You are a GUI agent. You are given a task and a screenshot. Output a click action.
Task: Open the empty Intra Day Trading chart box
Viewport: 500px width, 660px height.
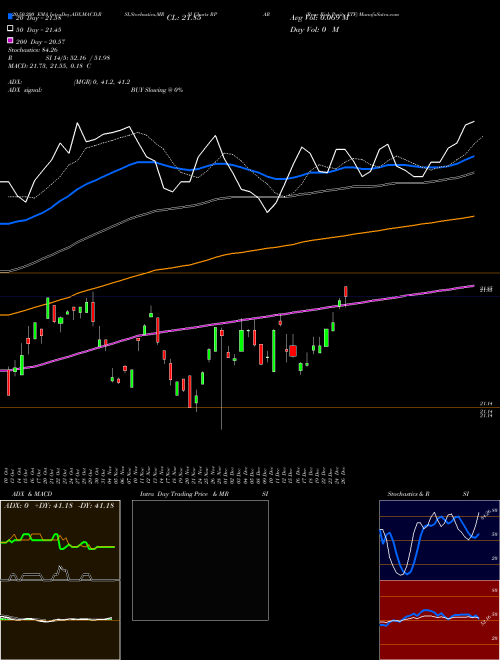200,560
